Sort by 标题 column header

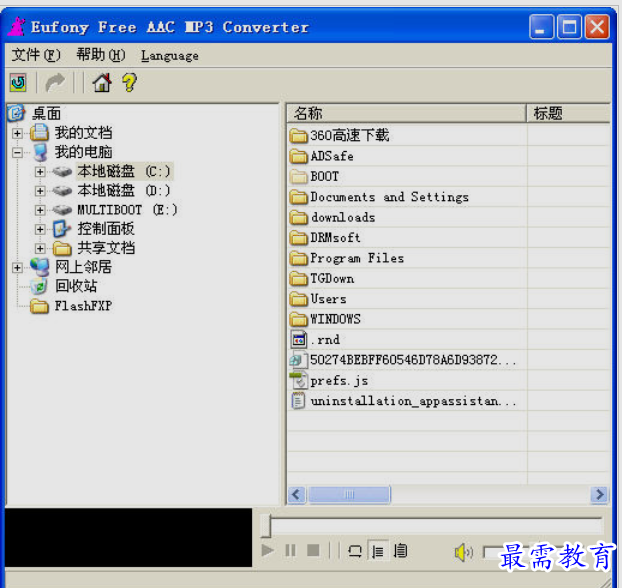tap(568, 113)
